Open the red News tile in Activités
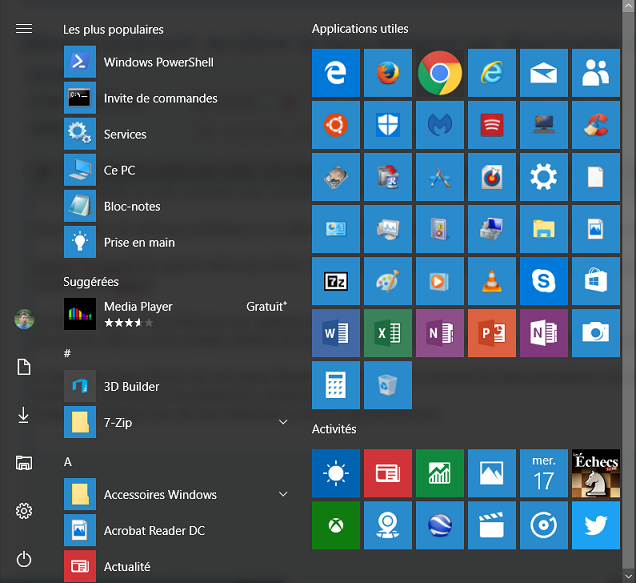 click(388, 473)
